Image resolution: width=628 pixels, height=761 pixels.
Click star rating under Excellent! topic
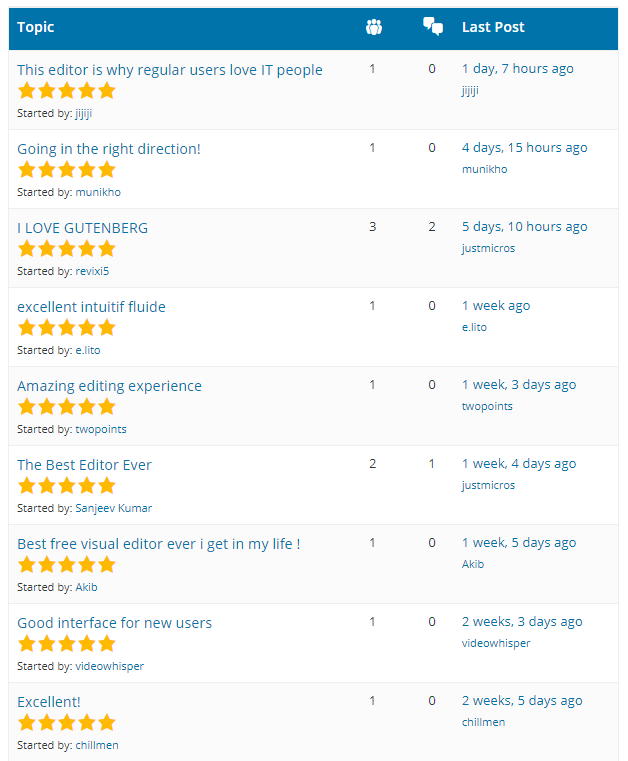(66, 723)
